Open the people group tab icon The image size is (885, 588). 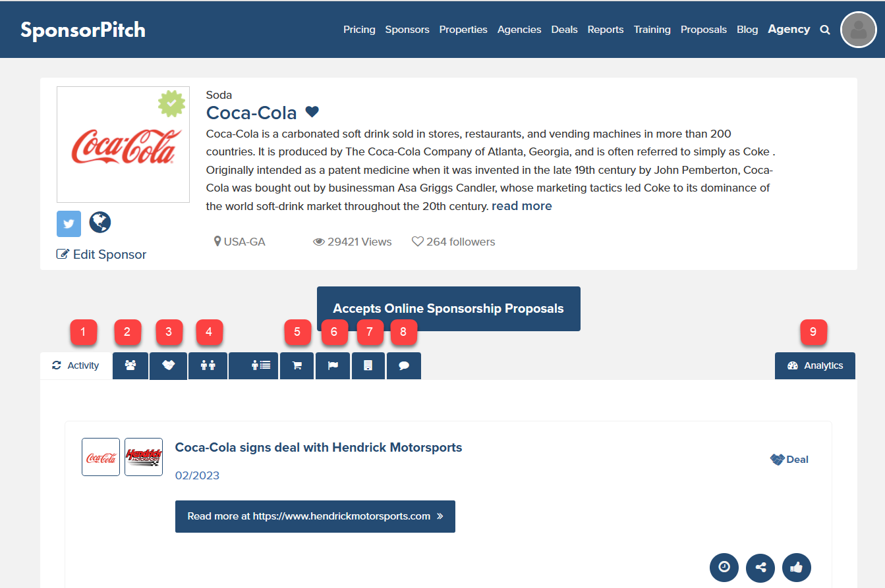point(130,365)
